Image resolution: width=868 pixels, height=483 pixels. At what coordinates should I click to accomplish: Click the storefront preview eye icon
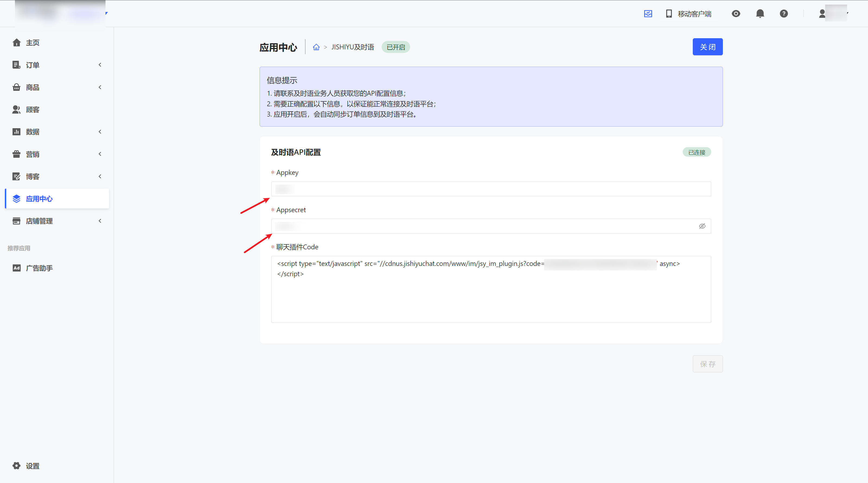click(736, 14)
